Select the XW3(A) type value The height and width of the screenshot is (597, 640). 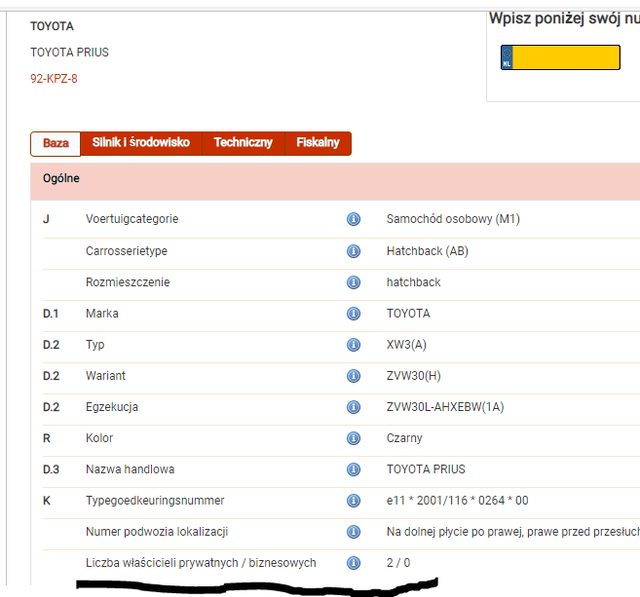[x=407, y=345]
